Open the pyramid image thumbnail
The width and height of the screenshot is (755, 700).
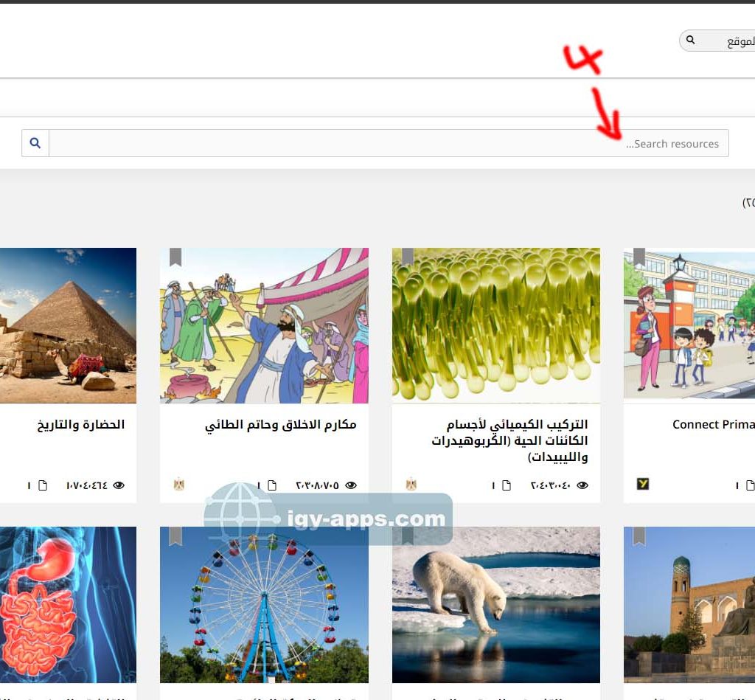(68, 325)
